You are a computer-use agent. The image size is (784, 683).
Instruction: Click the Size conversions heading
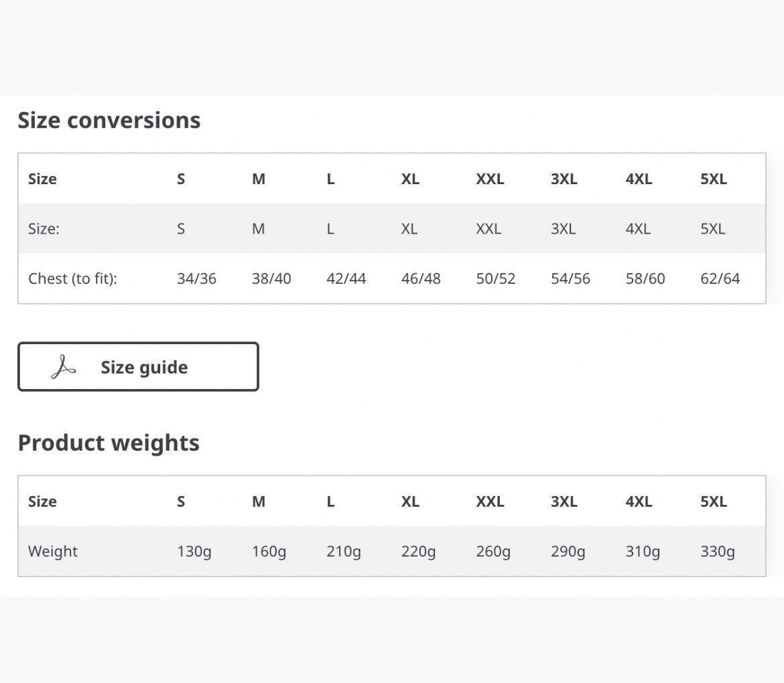(109, 121)
